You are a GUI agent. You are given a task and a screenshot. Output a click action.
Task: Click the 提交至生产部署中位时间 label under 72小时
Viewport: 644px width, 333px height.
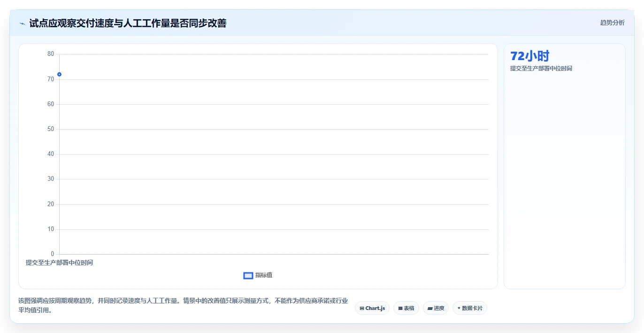541,69
